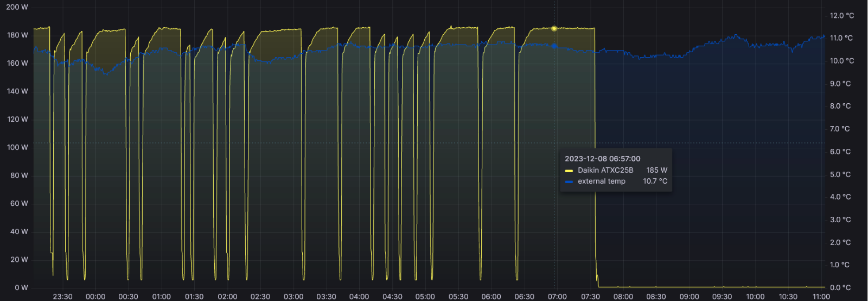Click the 'Daikin ATXC25B' series name in tooltip
The image size is (868, 301).
tap(605, 170)
